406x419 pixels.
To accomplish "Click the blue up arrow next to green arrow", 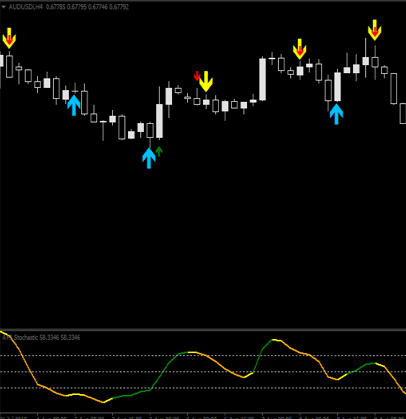I will coord(149,158).
